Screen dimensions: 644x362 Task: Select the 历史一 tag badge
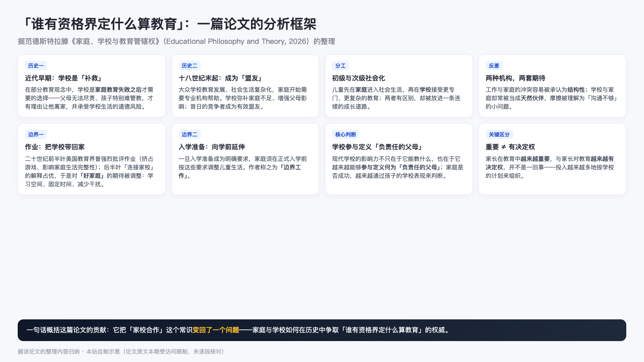pos(36,66)
